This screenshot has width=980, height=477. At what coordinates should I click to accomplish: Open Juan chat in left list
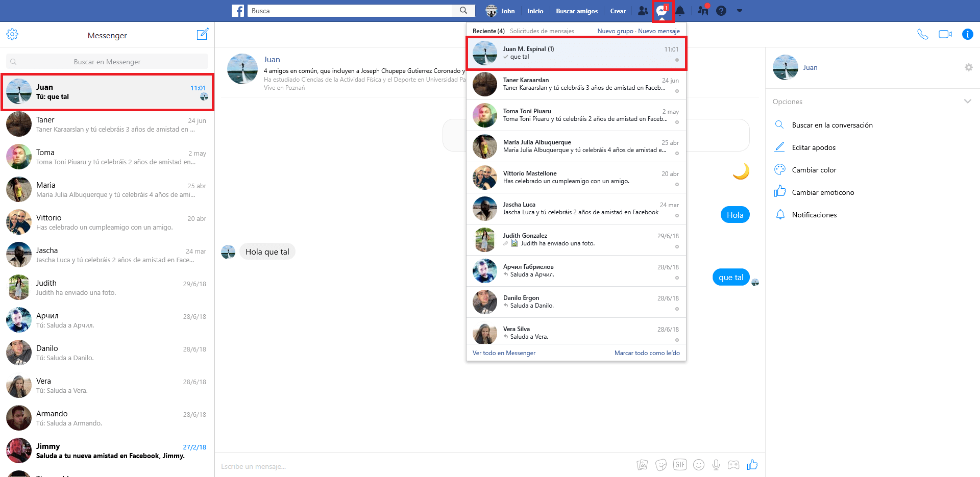[107, 92]
